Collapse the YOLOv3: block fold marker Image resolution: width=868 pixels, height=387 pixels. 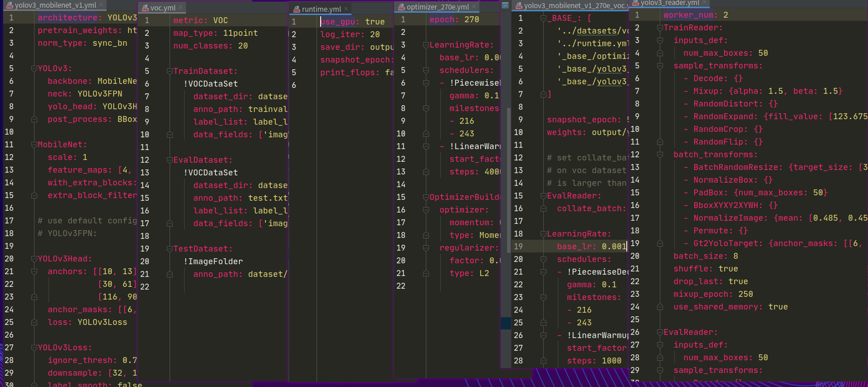pos(34,68)
